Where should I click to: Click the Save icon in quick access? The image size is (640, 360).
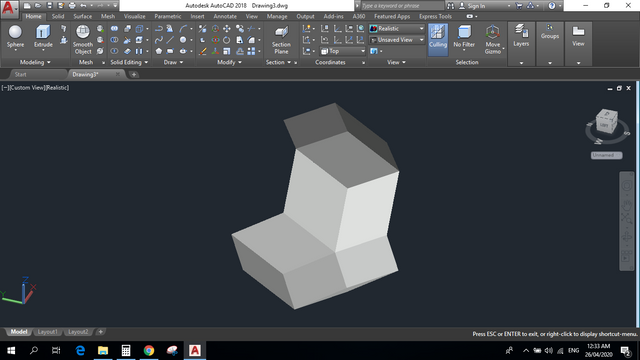click(50, 6)
